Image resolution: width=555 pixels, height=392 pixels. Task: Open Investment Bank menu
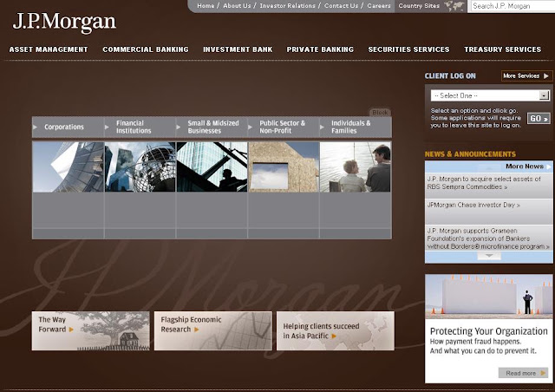(x=238, y=49)
